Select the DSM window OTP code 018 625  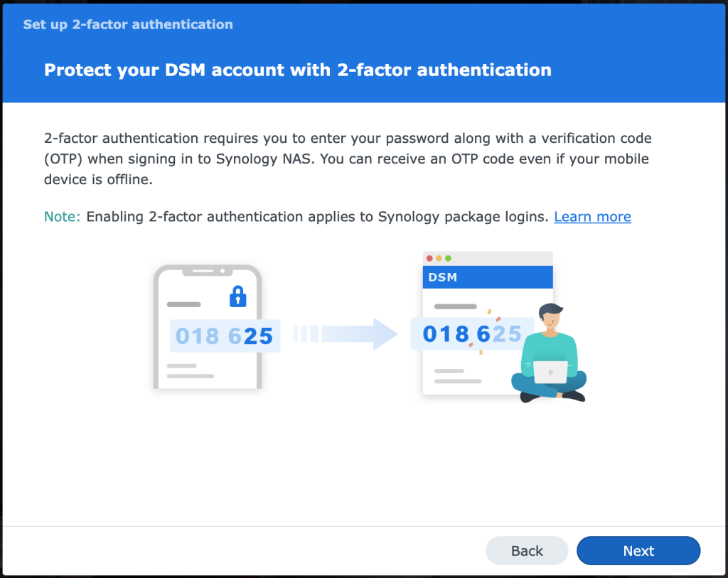472,334
